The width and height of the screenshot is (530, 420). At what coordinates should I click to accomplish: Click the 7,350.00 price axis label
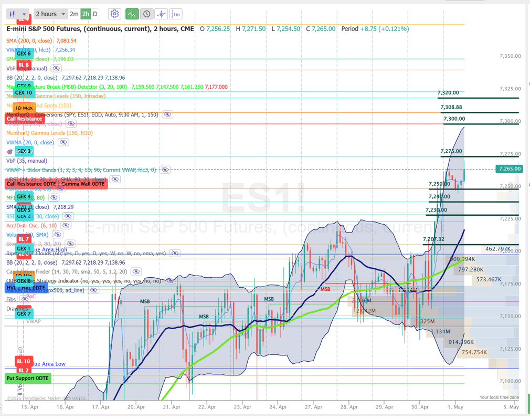(511, 56)
